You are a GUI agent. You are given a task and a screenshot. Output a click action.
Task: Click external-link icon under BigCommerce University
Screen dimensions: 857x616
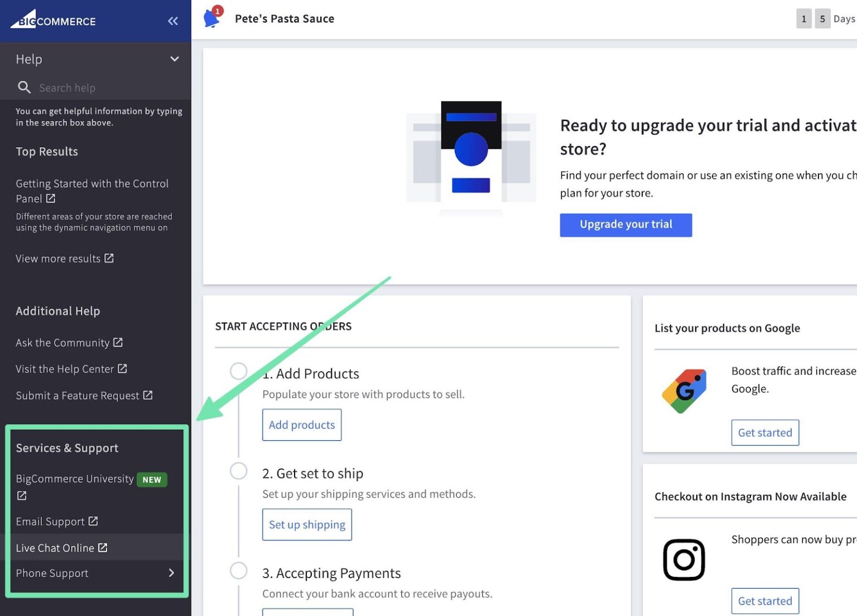[22, 495]
